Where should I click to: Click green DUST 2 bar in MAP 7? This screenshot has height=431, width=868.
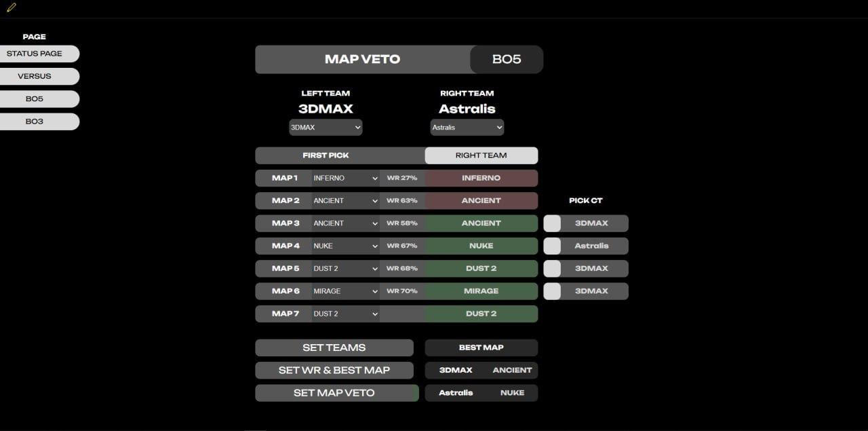[x=481, y=314]
